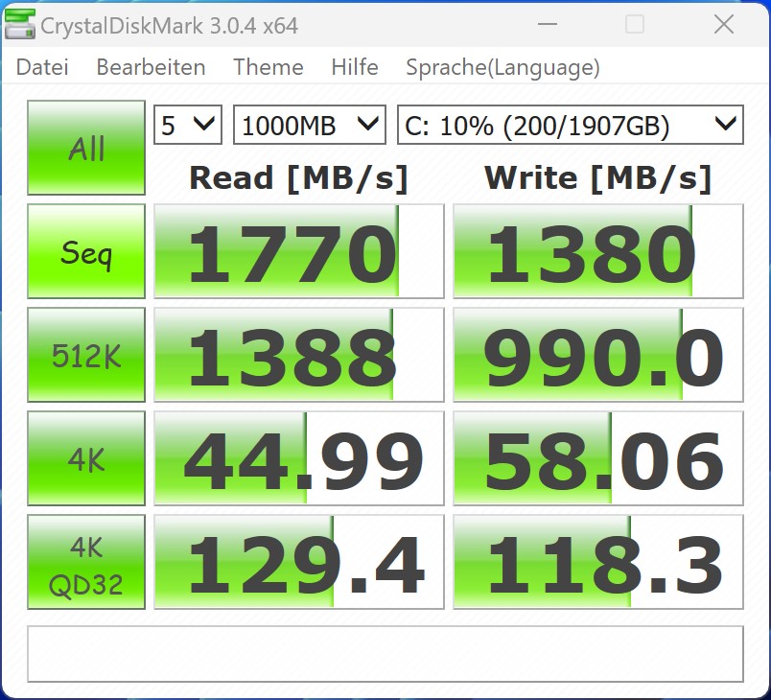
Task: Click the Write [MB/s] column header
Action: (598, 178)
